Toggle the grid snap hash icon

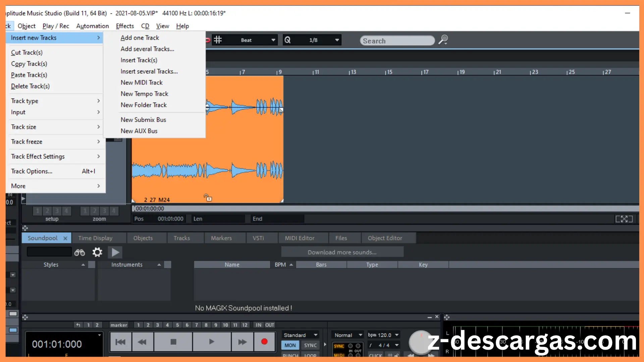pos(218,40)
